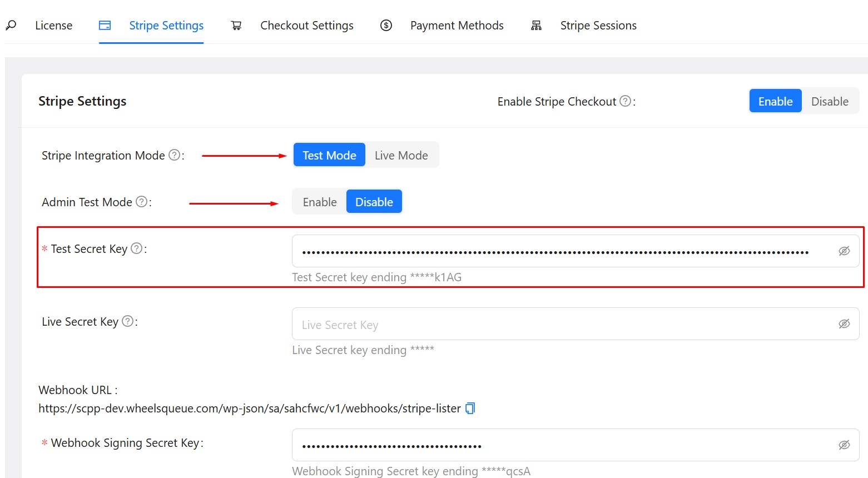The height and width of the screenshot is (478, 868).
Task: Select the Test Mode button
Action: [329, 156]
